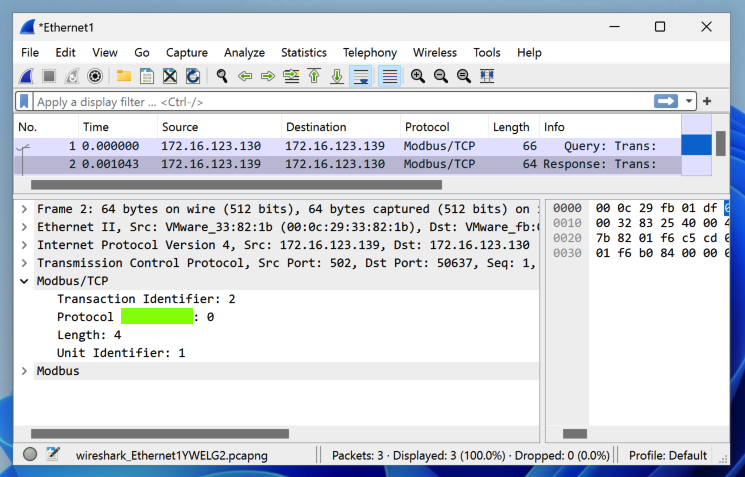The width and height of the screenshot is (745, 477).
Task: Sort by the Time column header
Action: coord(118,127)
